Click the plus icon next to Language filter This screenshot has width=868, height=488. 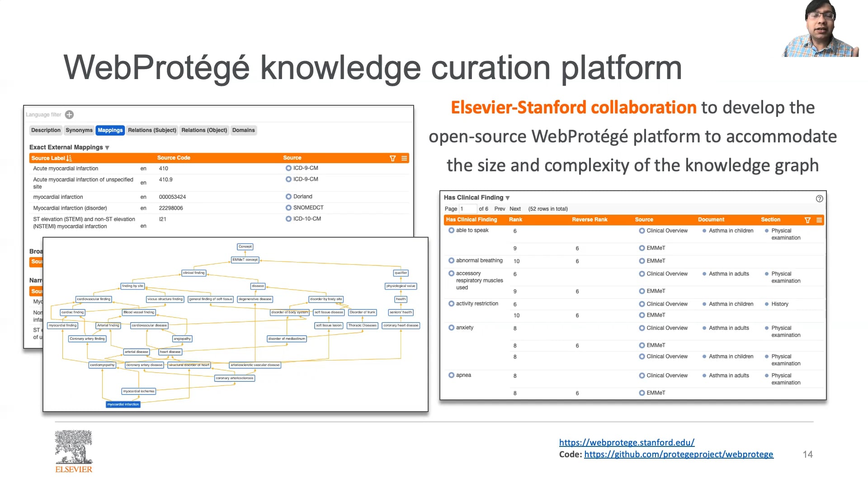[69, 114]
